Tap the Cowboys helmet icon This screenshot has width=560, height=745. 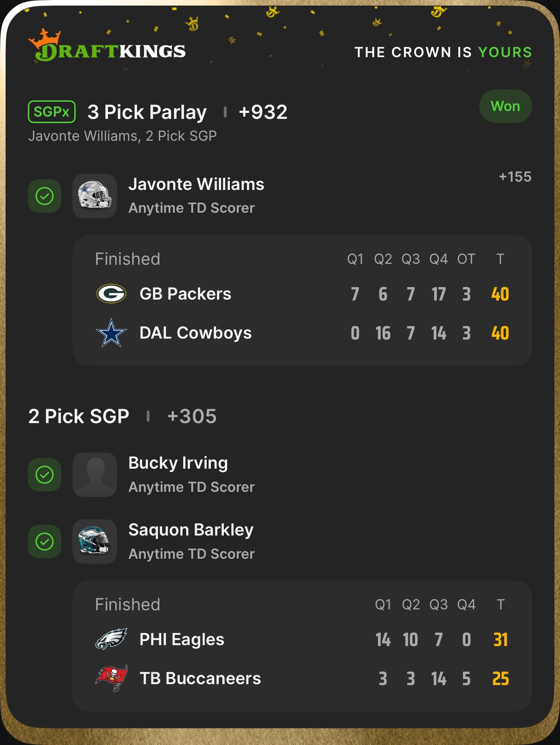[95, 196]
